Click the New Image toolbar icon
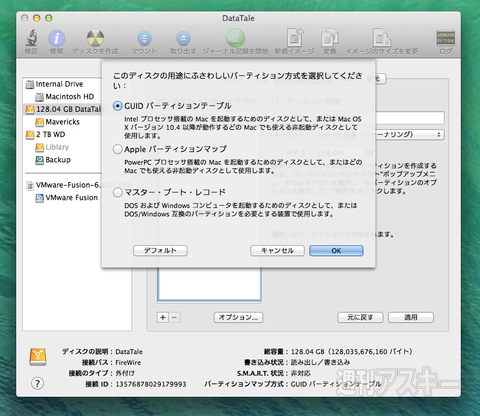This screenshot has width=480, height=416. (x=295, y=38)
